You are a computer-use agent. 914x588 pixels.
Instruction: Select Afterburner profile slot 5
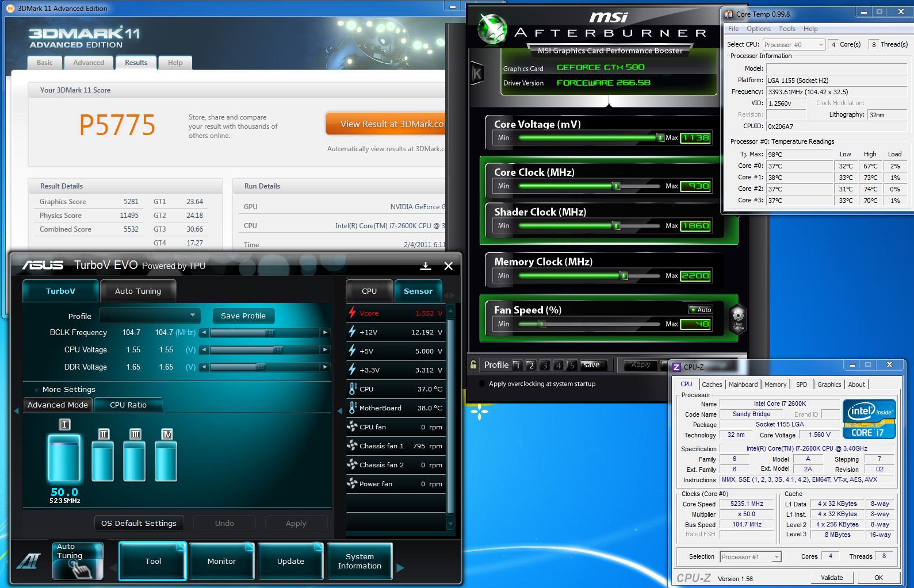coord(572,365)
